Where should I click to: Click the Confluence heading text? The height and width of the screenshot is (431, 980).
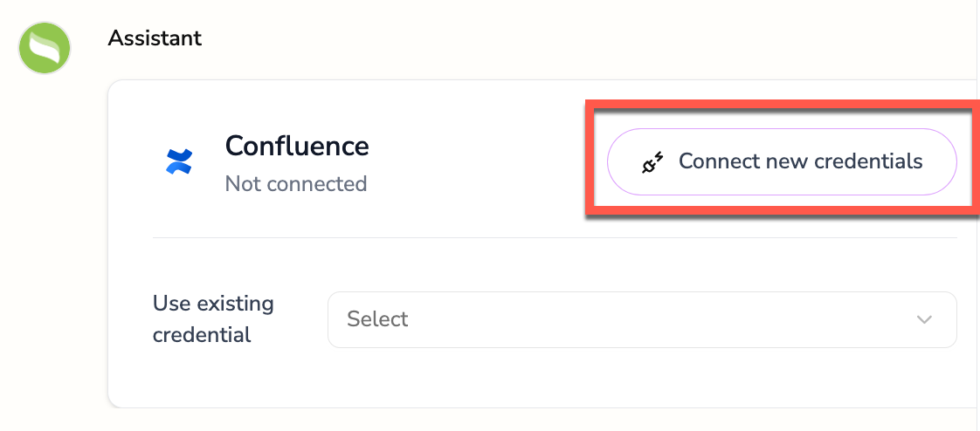point(297,146)
